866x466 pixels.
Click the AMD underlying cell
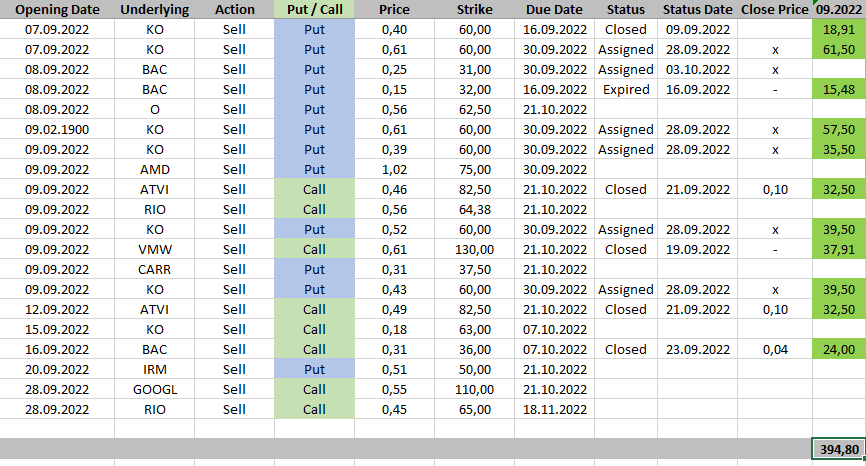click(154, 170)
